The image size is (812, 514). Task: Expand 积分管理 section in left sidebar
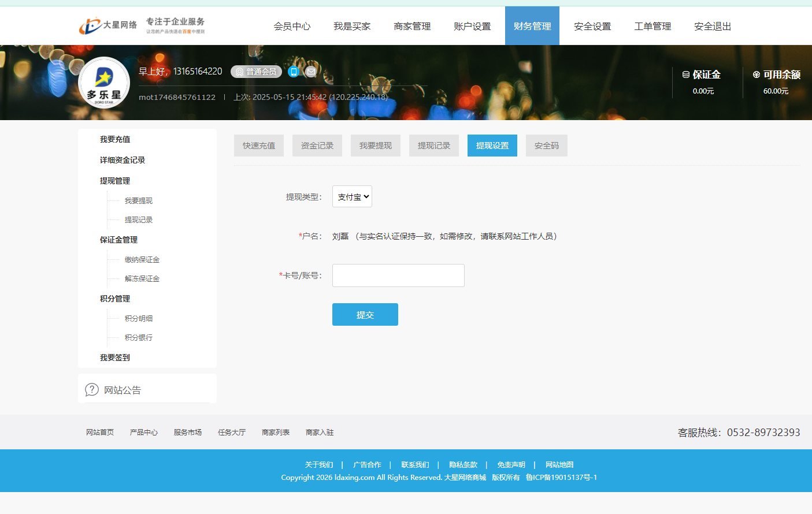click(x=115, y=299)
